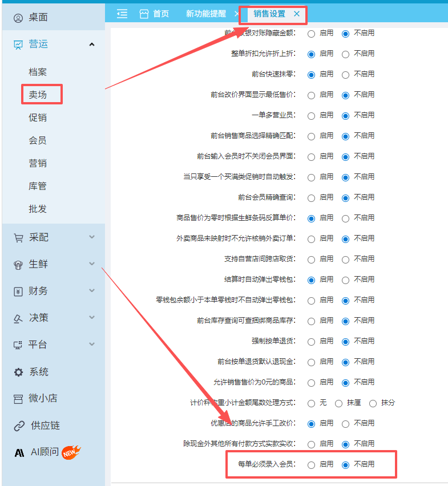The width and height of the screenshot is (448, 486).
Task: Enable 前台销售商品选择精确匹配
Action: click(x=311, y=136)
